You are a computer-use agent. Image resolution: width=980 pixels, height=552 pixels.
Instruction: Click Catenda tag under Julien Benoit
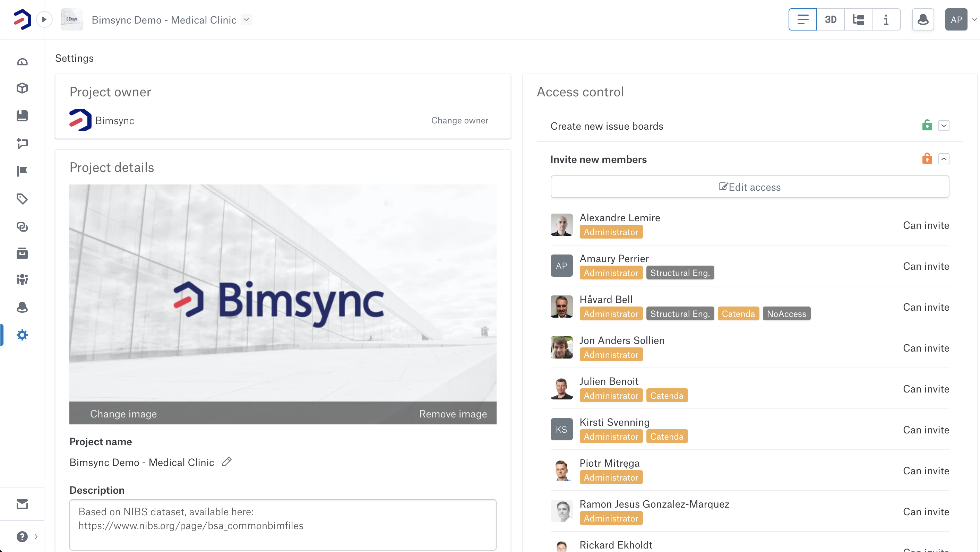point(667,395)
